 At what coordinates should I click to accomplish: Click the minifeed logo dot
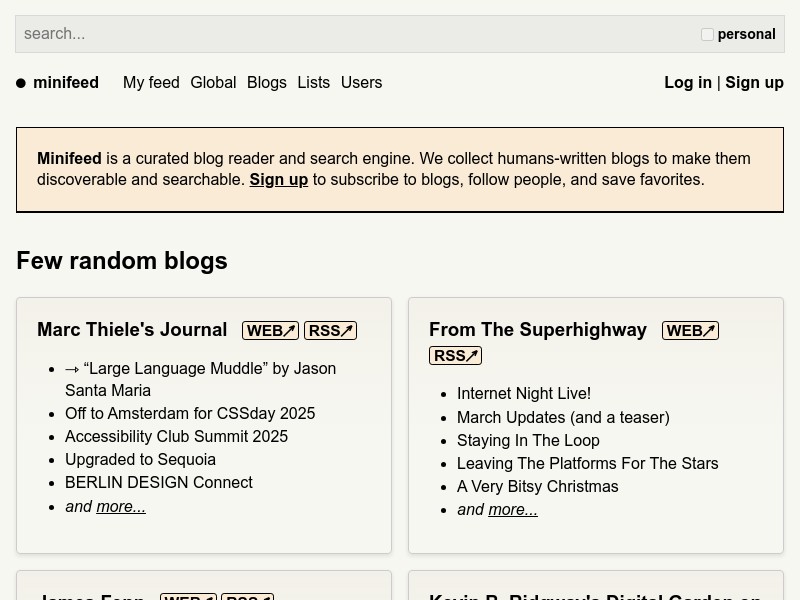click(21, 83)
